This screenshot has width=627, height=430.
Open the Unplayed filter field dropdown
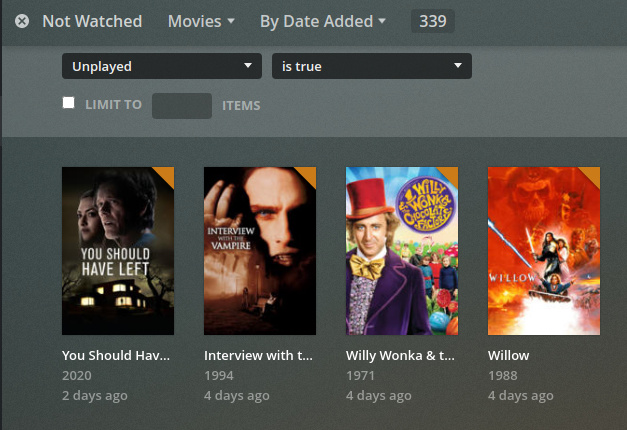click(x=162, y=66)
